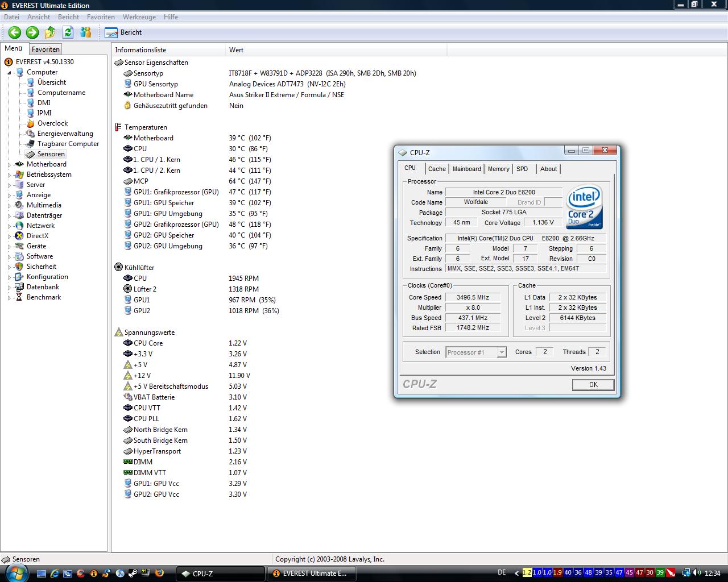Click the green Back arrow toolbar icon
728x582 pixels.
(15, 32)
